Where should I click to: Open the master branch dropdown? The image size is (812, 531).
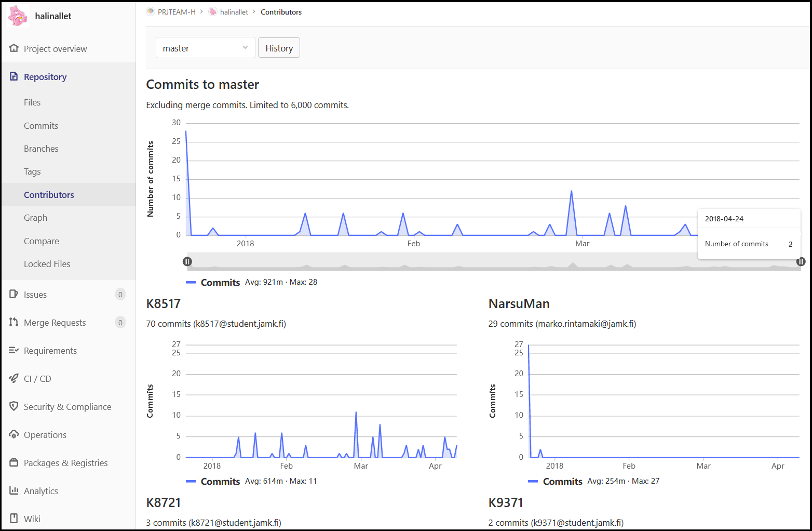[205, 48]
